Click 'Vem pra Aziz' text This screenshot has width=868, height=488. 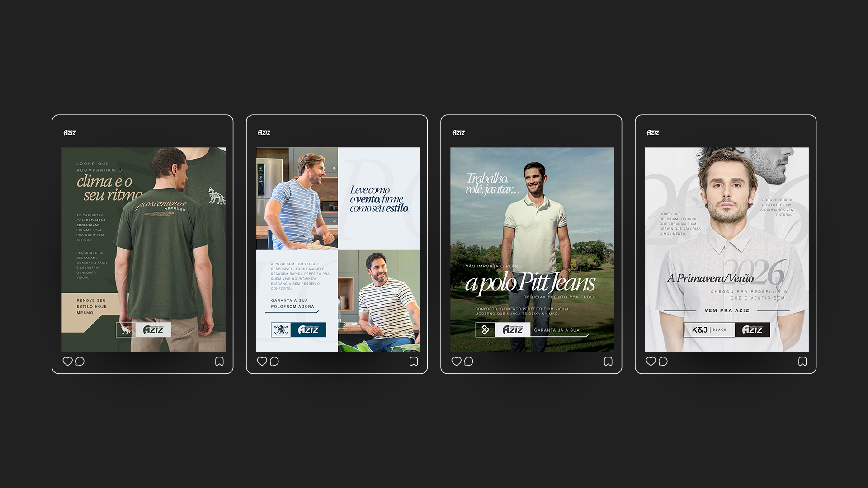pos(726,310)
